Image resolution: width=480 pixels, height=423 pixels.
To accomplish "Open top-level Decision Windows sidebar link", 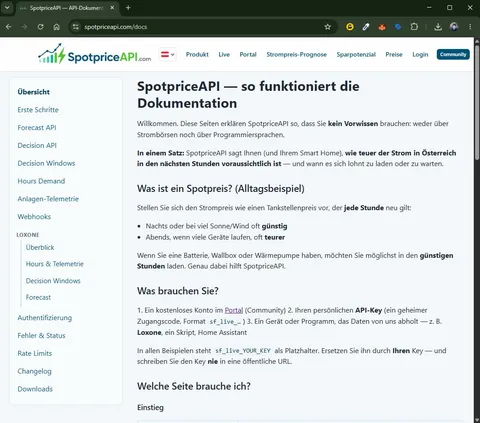I will tap(46, 163).
